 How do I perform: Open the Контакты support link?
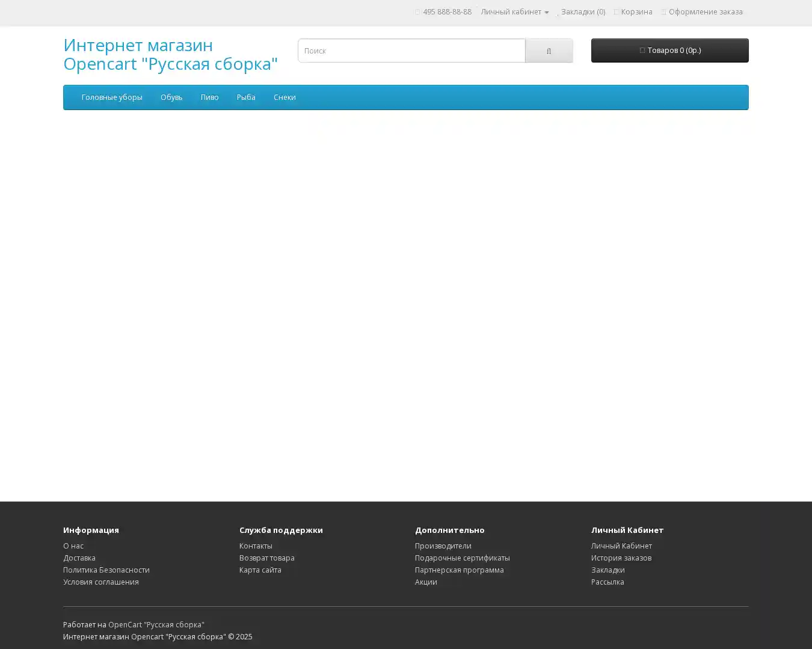click(256, 546)
